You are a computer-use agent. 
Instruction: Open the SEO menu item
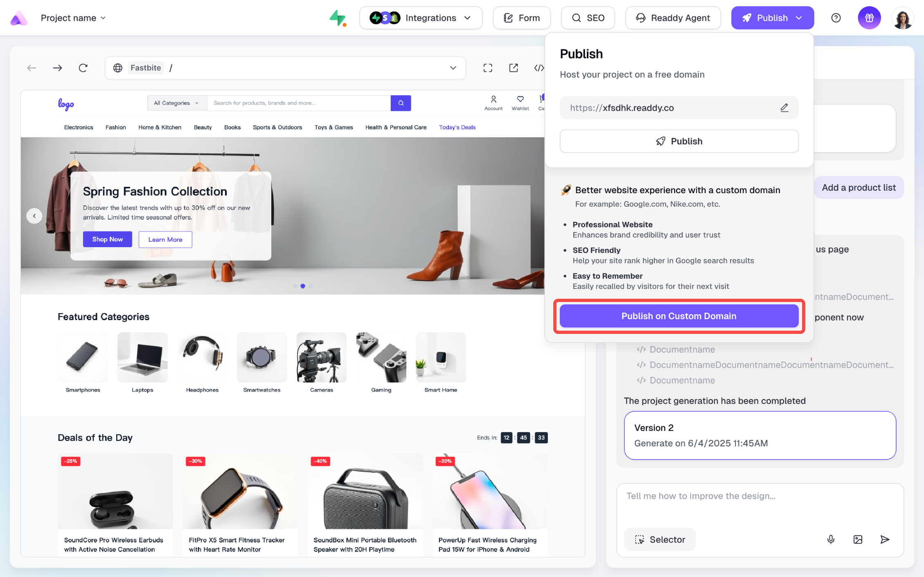pos(588,18)
